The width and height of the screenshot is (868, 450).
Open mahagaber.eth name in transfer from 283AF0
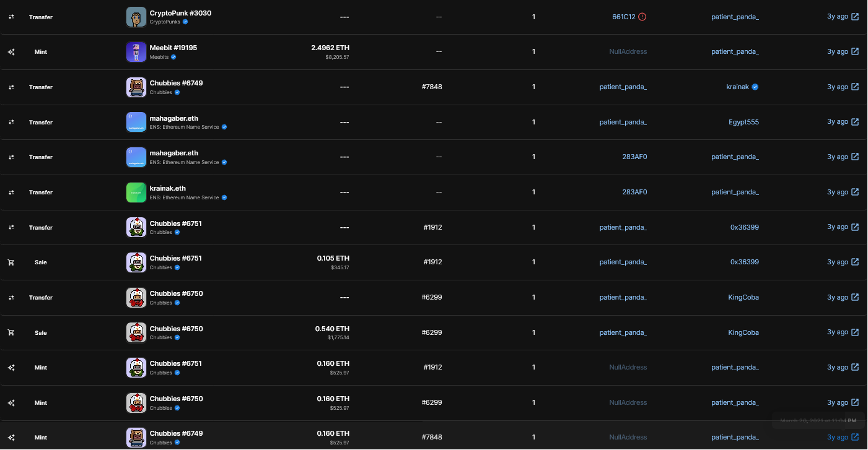[x=174, y=153]
